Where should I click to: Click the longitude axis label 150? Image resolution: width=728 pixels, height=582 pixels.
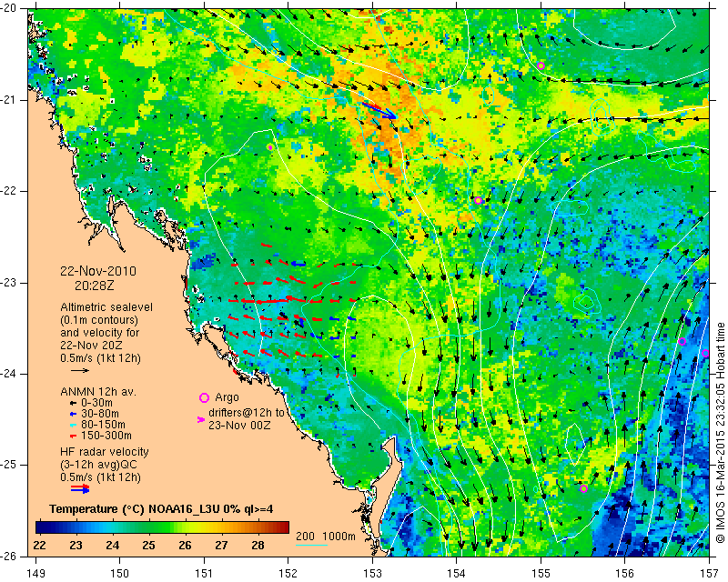pyautogui.click(x=120, y=574)
